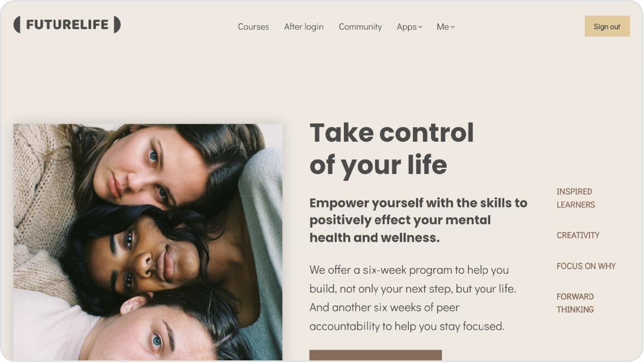Go to After login page
This screenshot has width=644, height=362.
pos(304,27)
